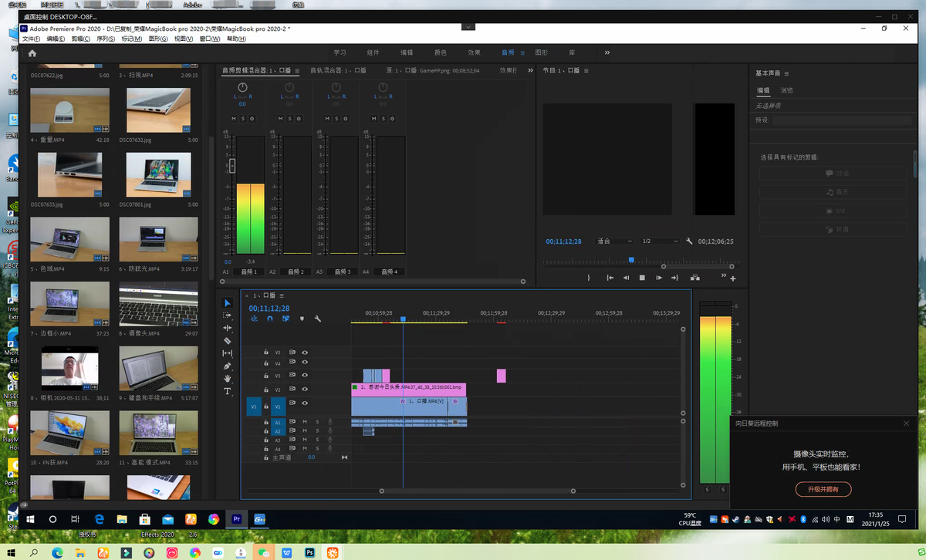Toggle timeline Snap magnet icon
Viewport: 926px width, 560px height.
(x=270, y=319)
